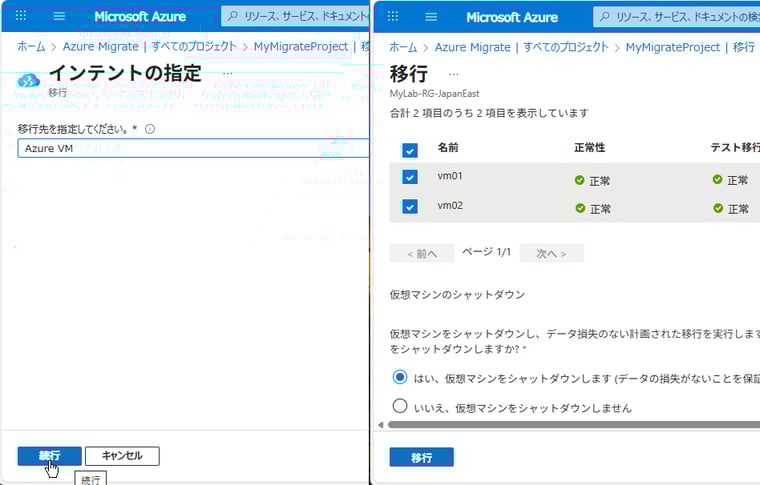760x485 pixels.
Task: Click the < 前へ pagination button
Action: tap(422, 253)
